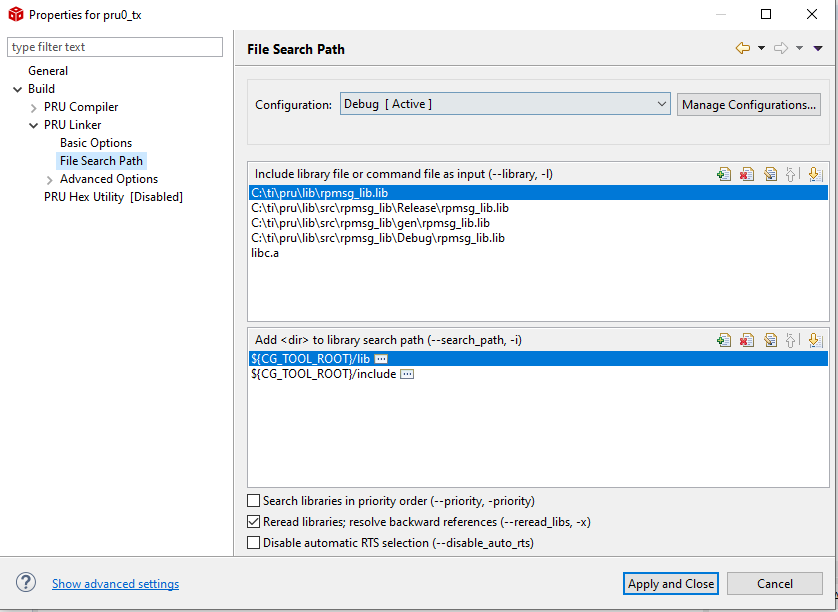The width and height of the screenshot is (838, 612).
Task: Click Add icon for library file list
Action: coord(724,174)
